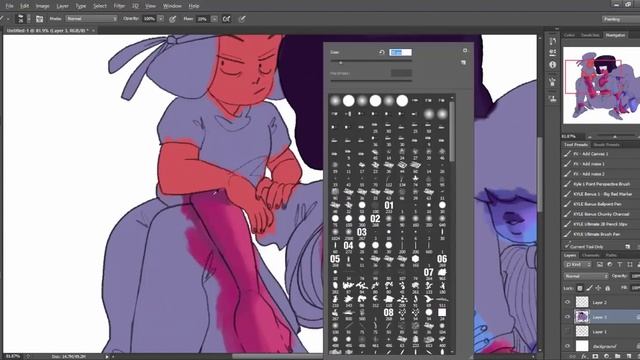
Task: Open the File menu
Action: tap(9, 6)
